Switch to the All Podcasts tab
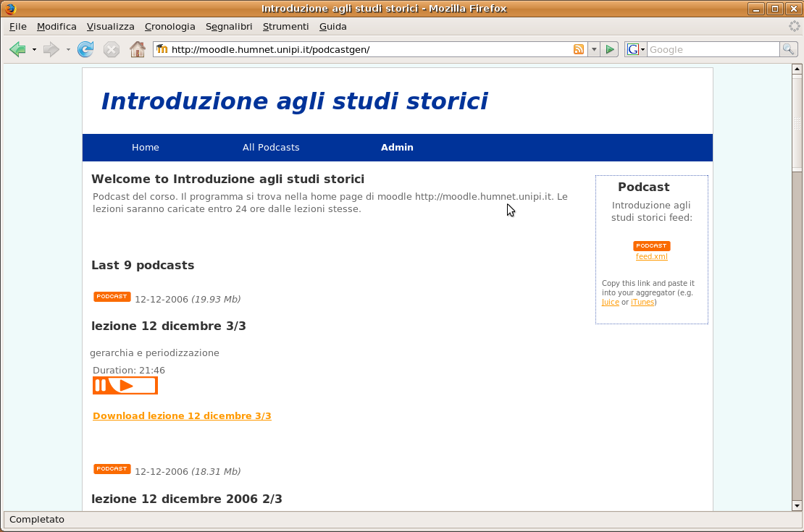 pyautogui.click(x=271, y=147)
